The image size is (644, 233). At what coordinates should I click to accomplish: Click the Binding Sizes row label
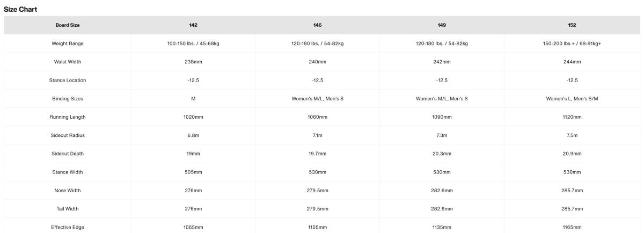click(x=68, y=99)
